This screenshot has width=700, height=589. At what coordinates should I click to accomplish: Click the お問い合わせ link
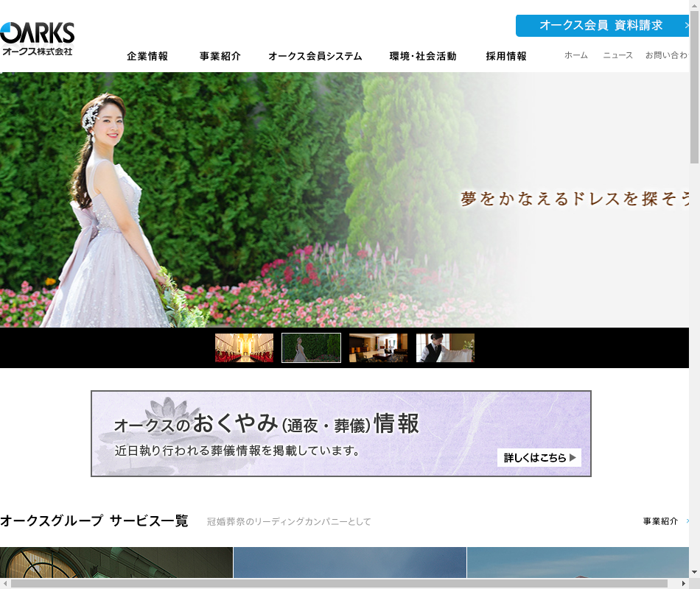pos(666,55)
